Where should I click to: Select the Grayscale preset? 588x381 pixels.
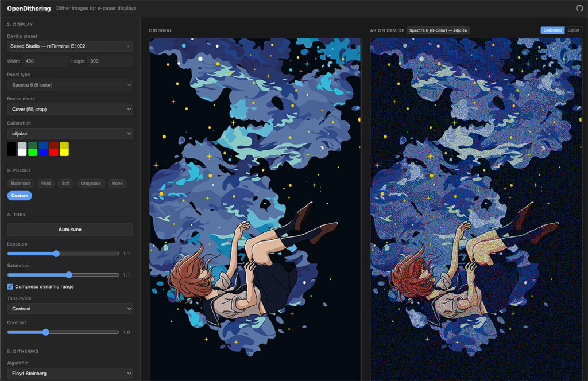(91, 184)
